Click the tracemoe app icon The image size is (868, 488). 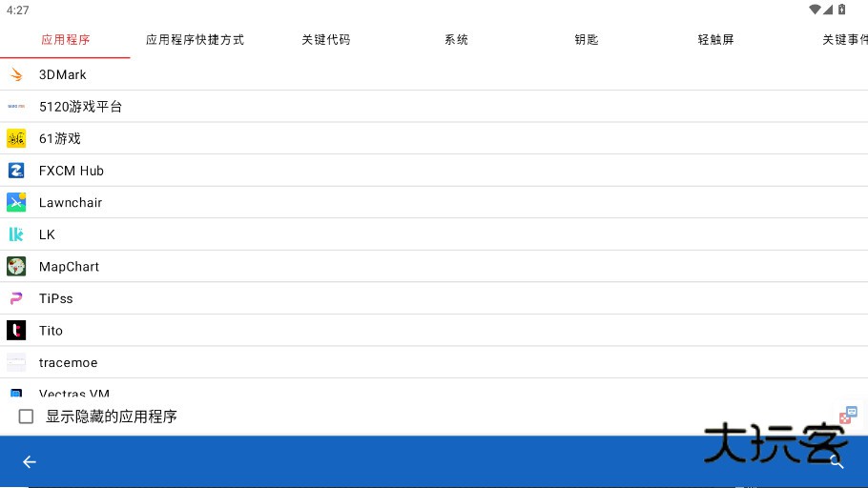[x=16, y=362]
